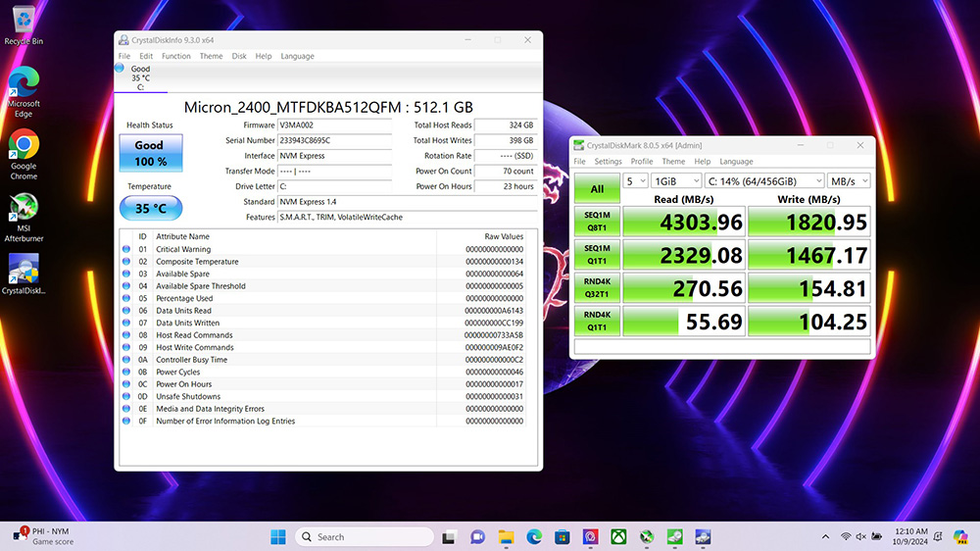Click the C: drive status icon in CrystalDiskInfo
The height and width of the screenshot is (551, 980).
120,69
